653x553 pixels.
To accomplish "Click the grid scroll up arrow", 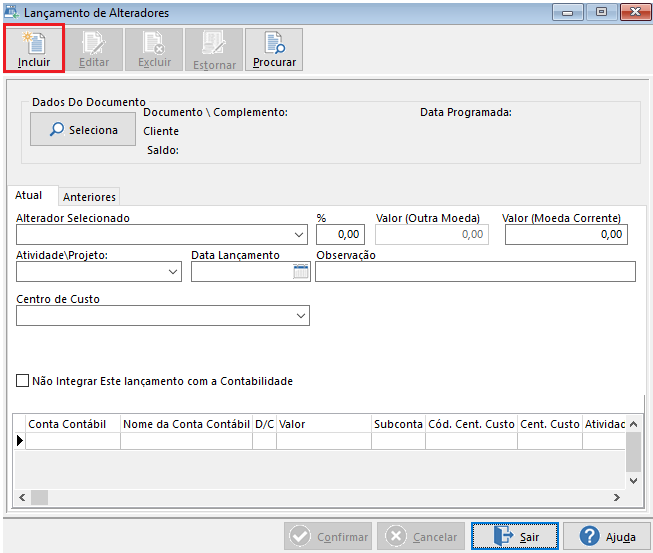I will [633, 424].
